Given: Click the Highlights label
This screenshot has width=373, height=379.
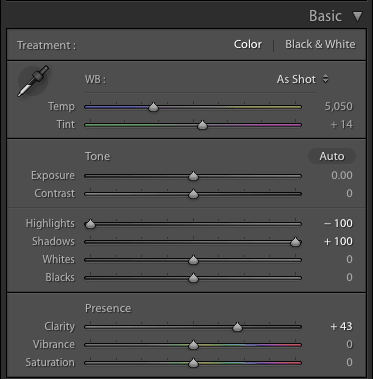Looking at the screenshot, I should (x=50, y=224).
